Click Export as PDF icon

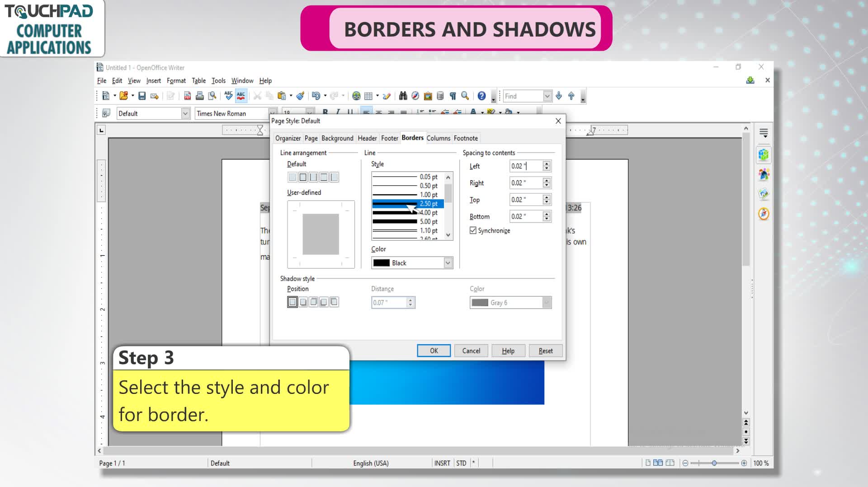[187, 96]
